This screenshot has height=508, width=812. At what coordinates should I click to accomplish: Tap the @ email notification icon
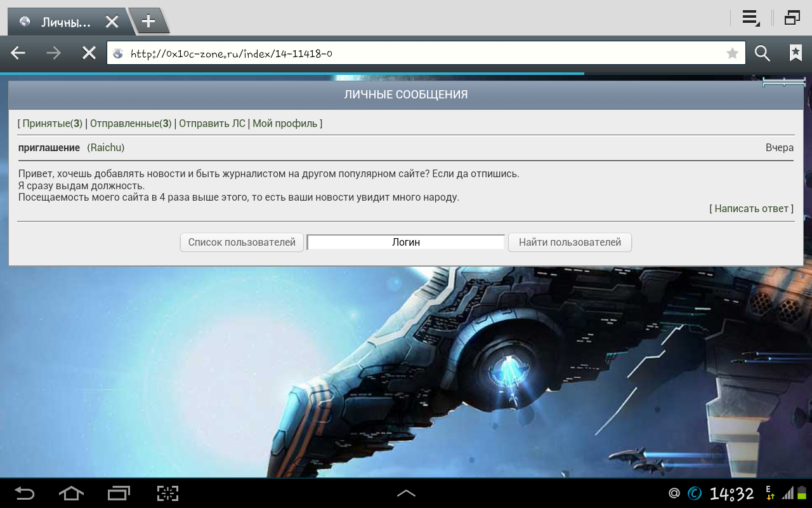pyautogui.click(x=674, y=493)
